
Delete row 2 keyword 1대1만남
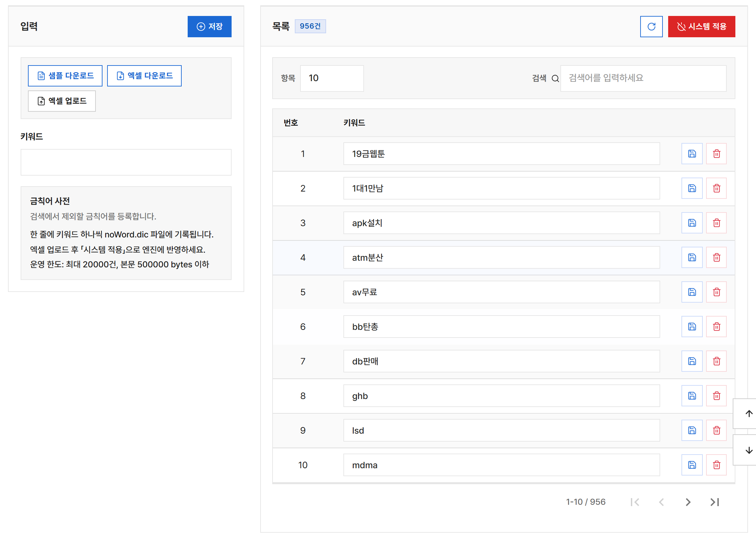(x=716, y=189)
